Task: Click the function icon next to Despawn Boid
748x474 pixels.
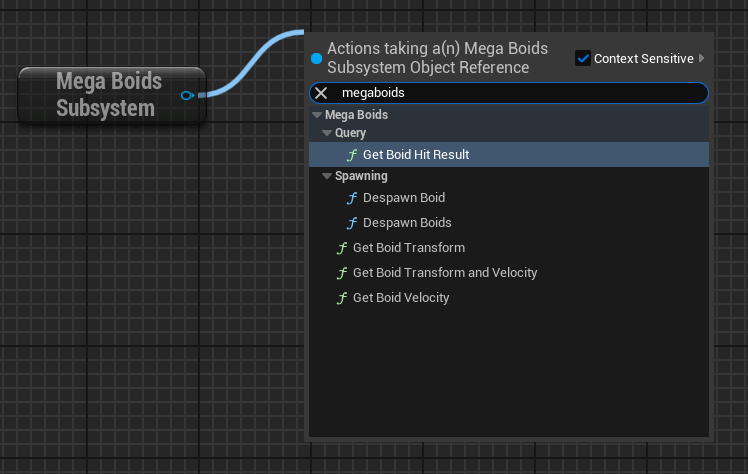Action: (351, 198)
